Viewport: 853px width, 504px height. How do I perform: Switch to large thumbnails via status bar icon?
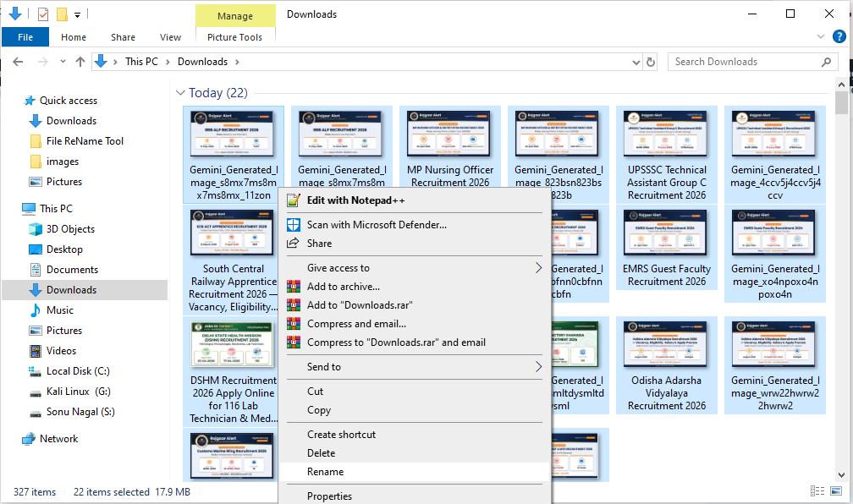pyautogui.click(x=834, y=491)
